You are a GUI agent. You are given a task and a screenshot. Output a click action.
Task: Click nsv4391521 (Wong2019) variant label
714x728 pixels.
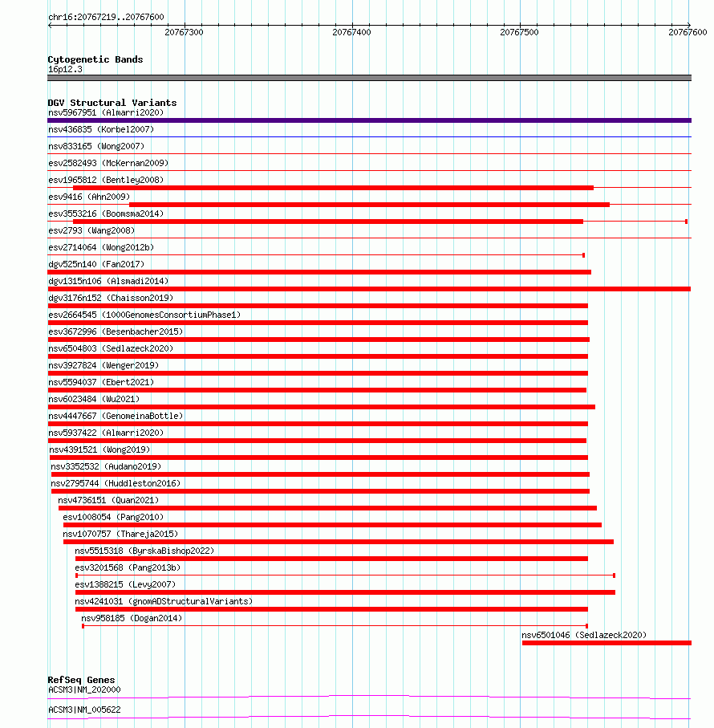coord(99,450)
